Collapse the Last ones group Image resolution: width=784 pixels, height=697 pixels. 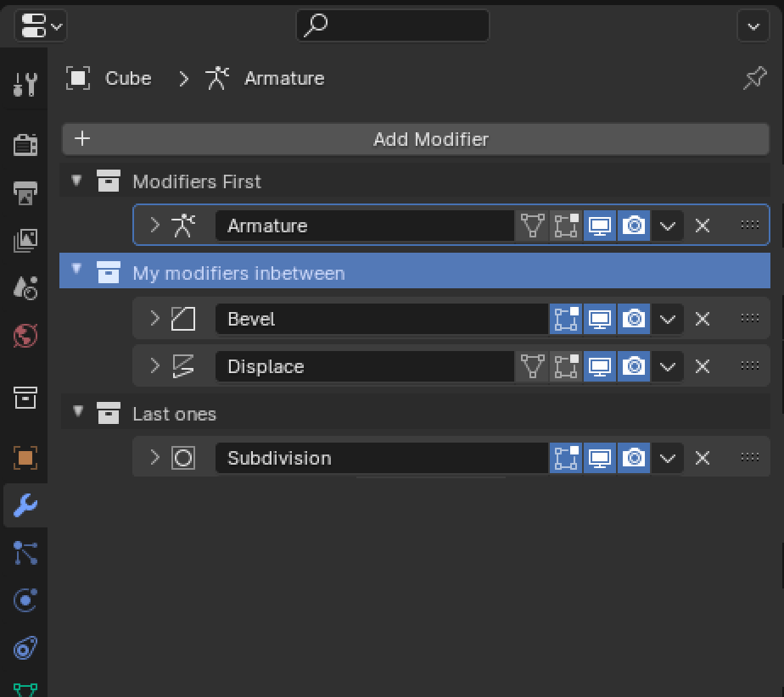click(77, 411)
